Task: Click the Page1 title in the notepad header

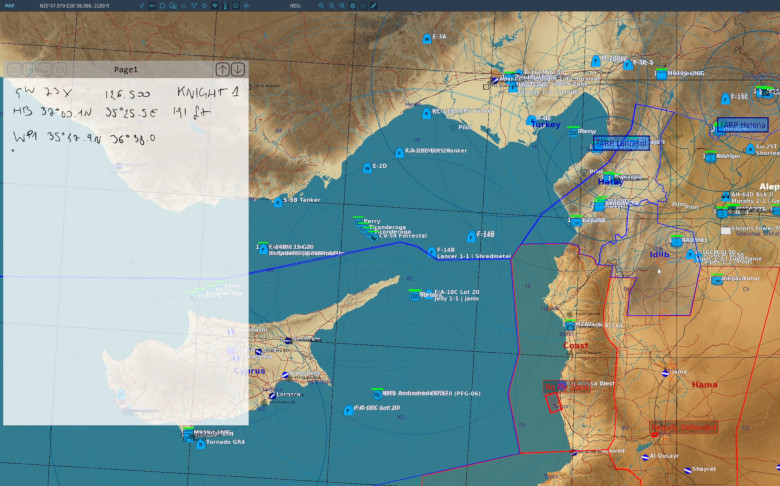Action: 126,69
